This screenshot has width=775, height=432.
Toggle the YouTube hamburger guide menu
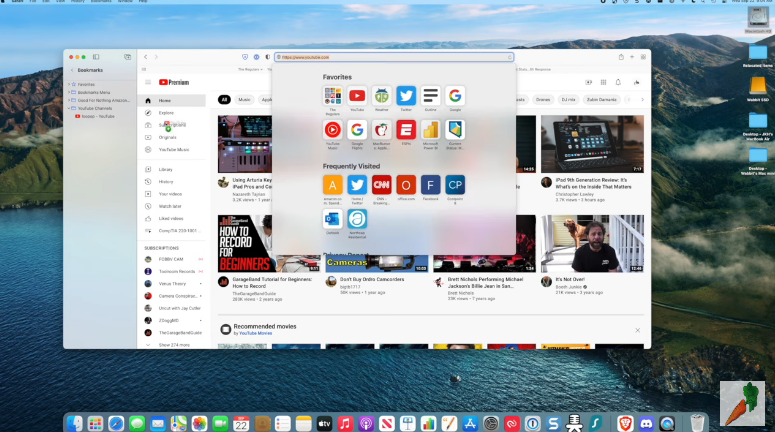pyautogui.click(x=148, y=82)
